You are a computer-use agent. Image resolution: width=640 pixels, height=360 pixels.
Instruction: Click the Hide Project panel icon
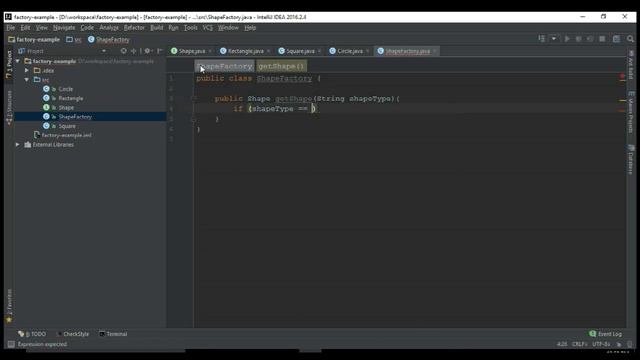tap(160, 51)
